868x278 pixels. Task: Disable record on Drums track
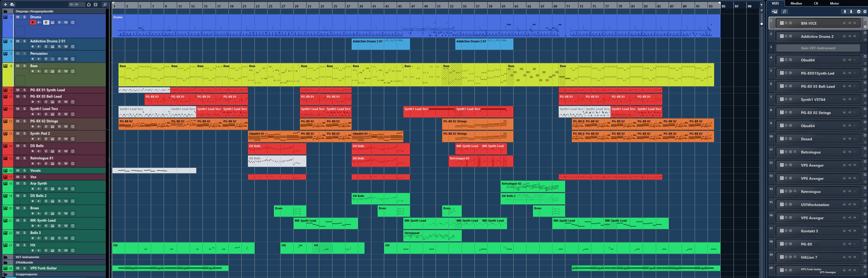pyautogui.click(x=33, y=22)
